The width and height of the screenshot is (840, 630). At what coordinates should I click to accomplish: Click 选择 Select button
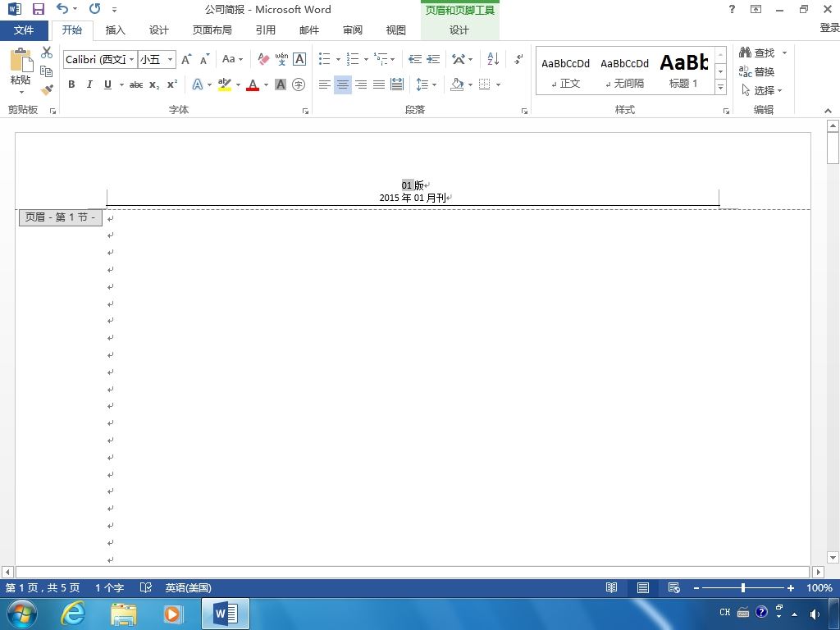pos(762,90)
